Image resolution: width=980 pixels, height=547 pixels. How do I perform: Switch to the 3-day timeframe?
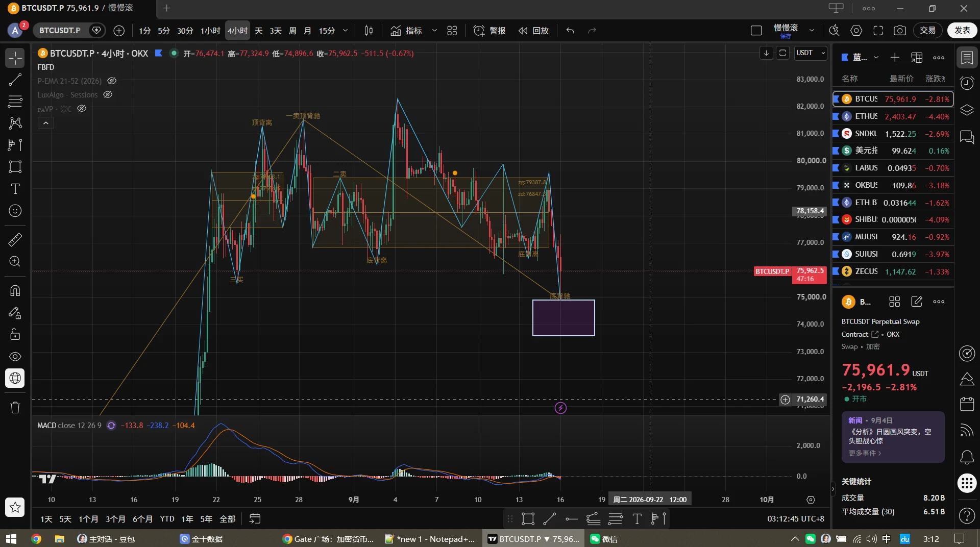coord(276,31)
